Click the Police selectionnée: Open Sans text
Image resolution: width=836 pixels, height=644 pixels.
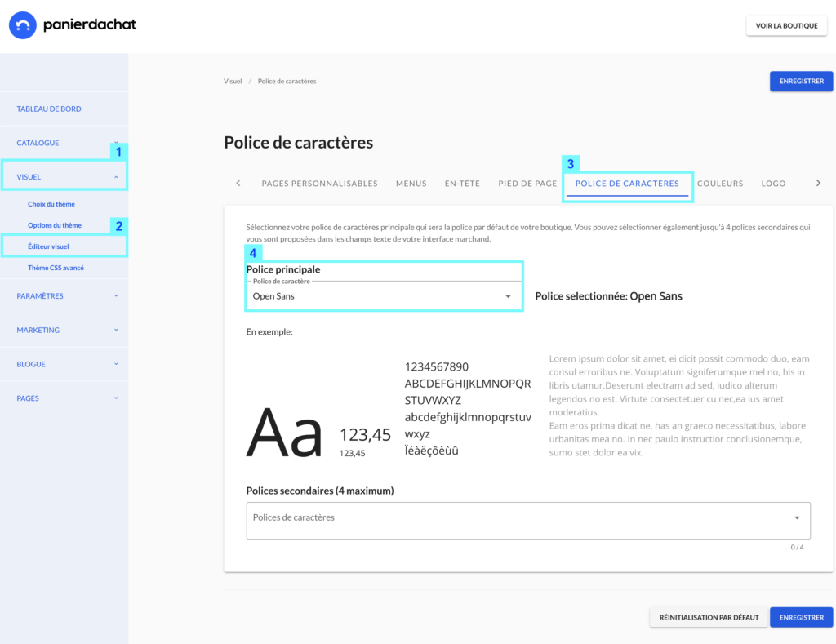point(608,296)
